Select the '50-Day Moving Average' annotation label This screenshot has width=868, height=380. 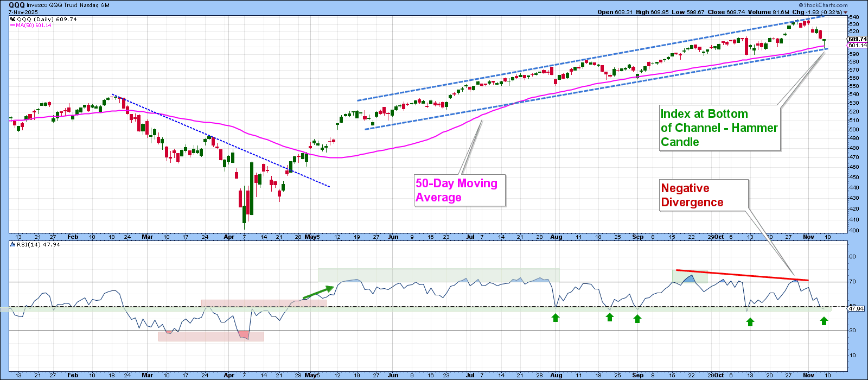459,190
